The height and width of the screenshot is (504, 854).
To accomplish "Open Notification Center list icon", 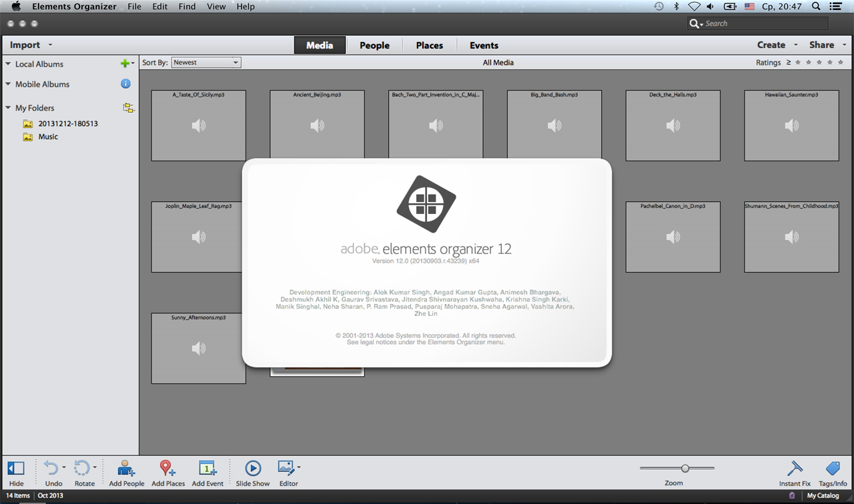I will tap(835, 6).
